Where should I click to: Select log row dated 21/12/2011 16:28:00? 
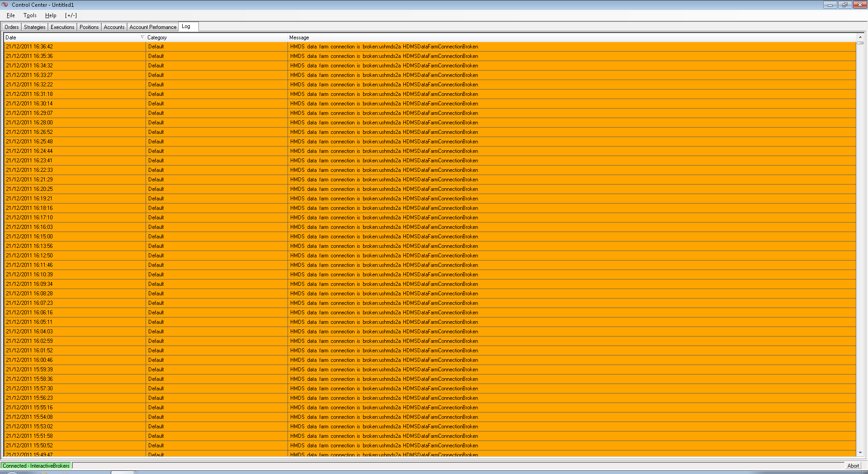430,123
